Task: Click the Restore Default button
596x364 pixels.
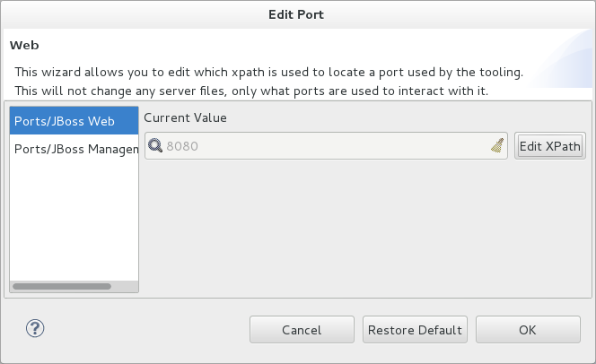Action: point(415,330)
